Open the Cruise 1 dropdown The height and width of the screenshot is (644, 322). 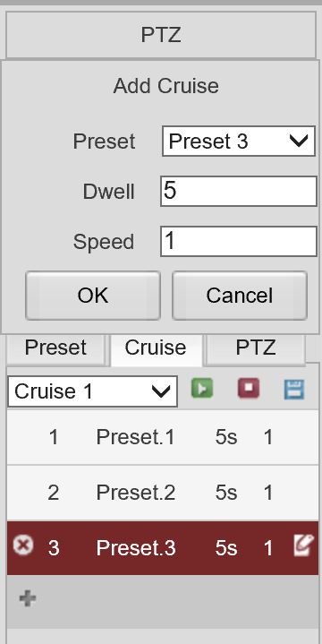coord(93,391)
